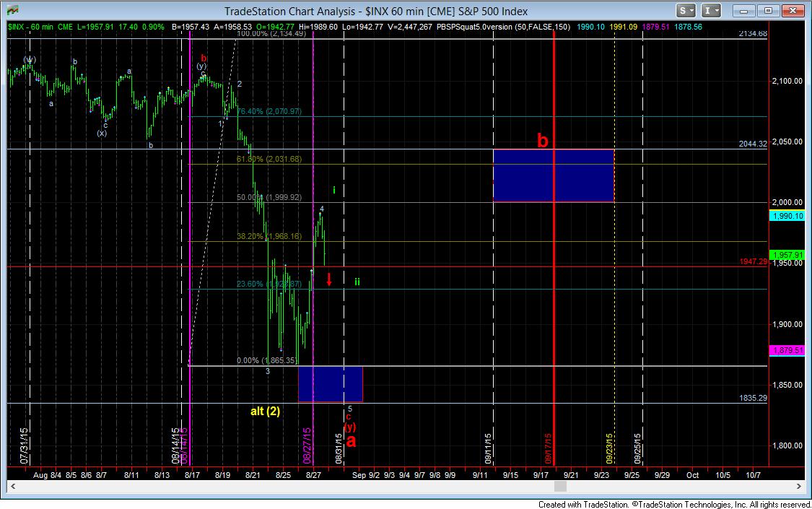Minimize the chart analysis window

[744, 11]
